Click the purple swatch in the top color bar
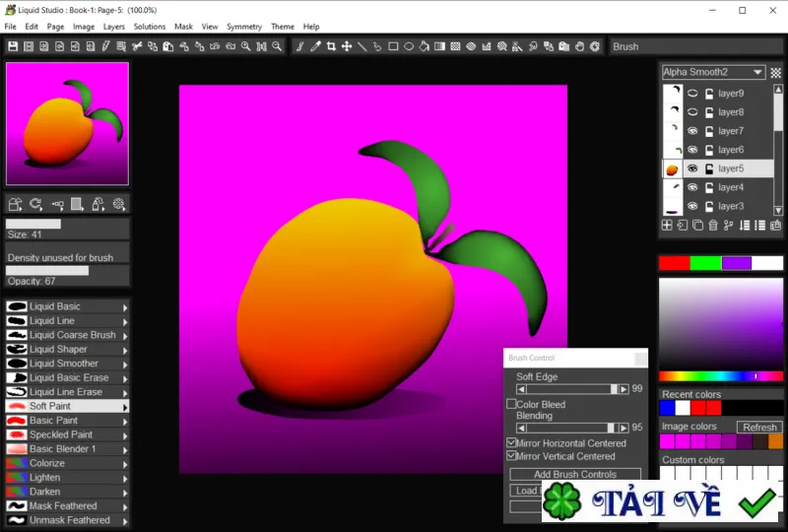This screenshot has height=532, width=788. tap(736, 263)
